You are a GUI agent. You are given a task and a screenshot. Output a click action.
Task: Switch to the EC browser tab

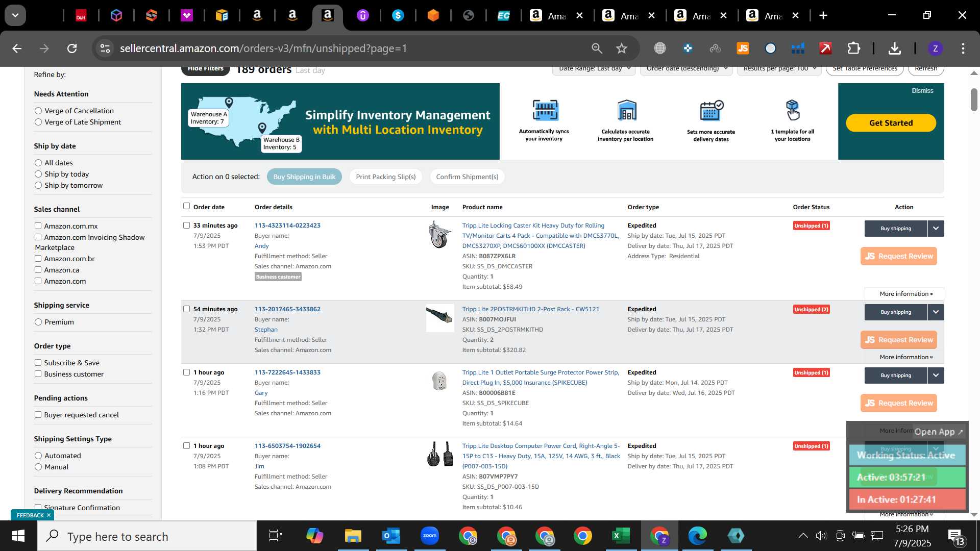(x=503, y=15)
